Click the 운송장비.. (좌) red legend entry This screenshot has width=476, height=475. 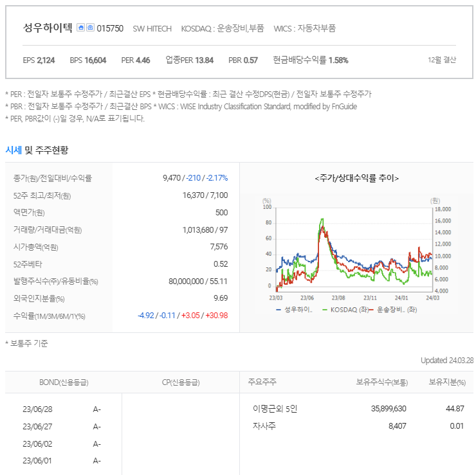point(393,310)
